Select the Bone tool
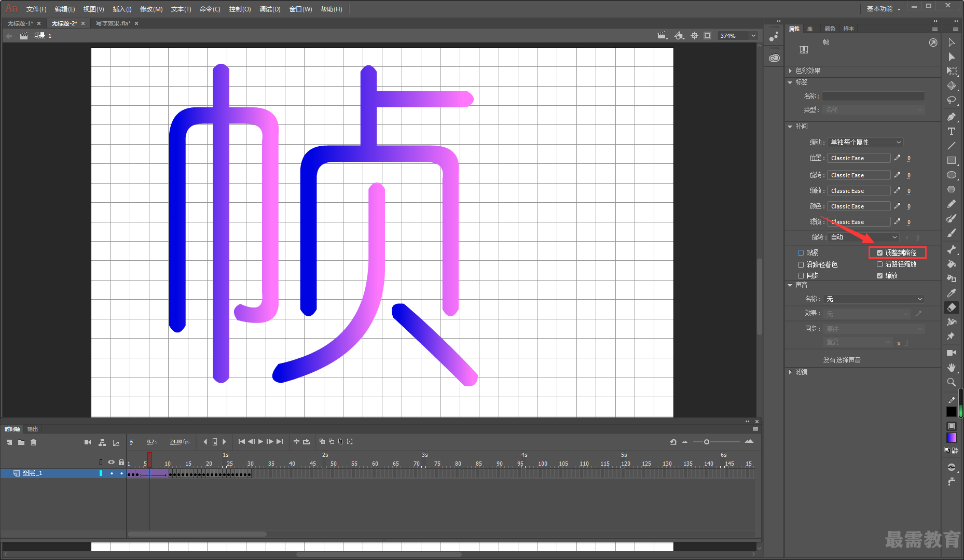Image resolution: width=964 pixels, height=560 pixels. (x=952, y=249)
